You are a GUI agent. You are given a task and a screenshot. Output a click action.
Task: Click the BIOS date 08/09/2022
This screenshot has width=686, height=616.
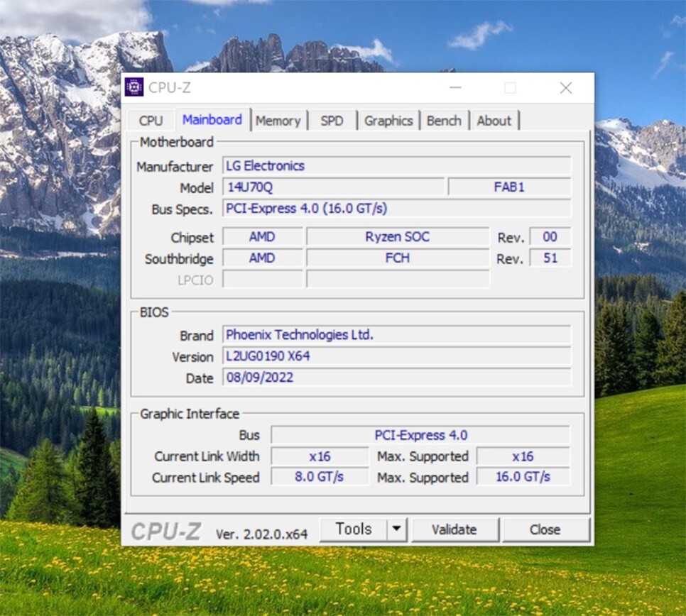click(x=397, y=378)
